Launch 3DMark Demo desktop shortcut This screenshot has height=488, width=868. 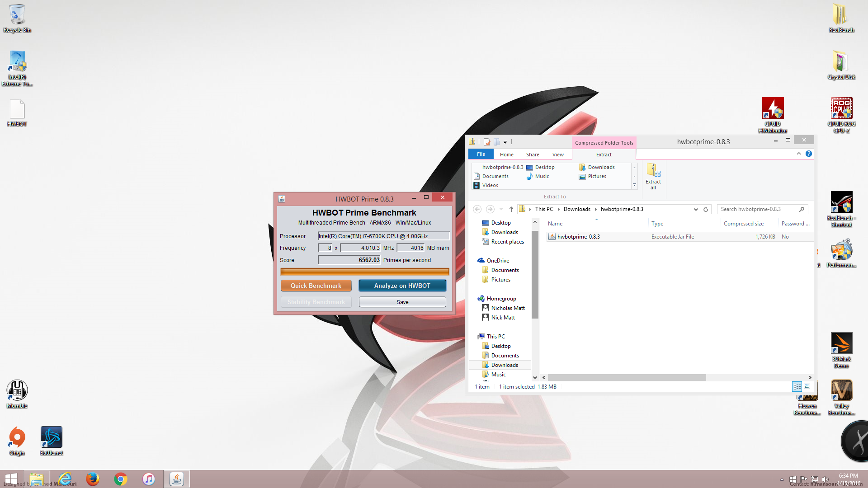[841, 350]
